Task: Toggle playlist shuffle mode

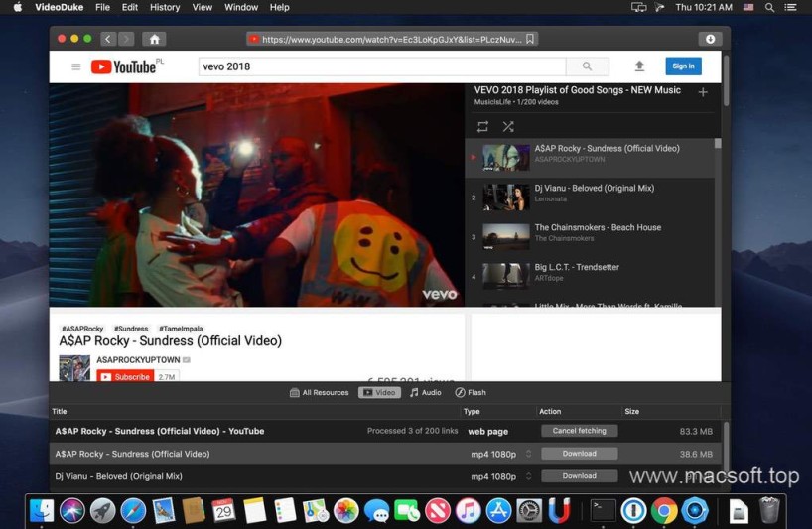Action: 508,126
